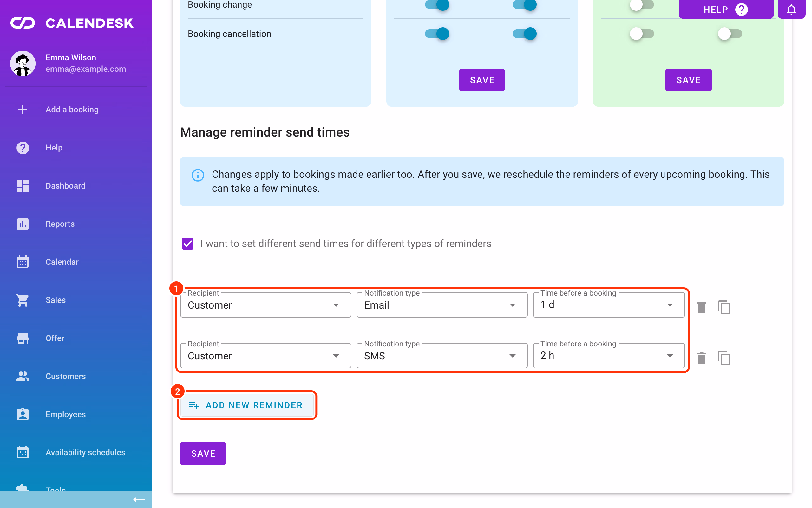Click Emma Wilson's profile avatar
Viewport: 812px width, 508px height.
tap(23, 63)
